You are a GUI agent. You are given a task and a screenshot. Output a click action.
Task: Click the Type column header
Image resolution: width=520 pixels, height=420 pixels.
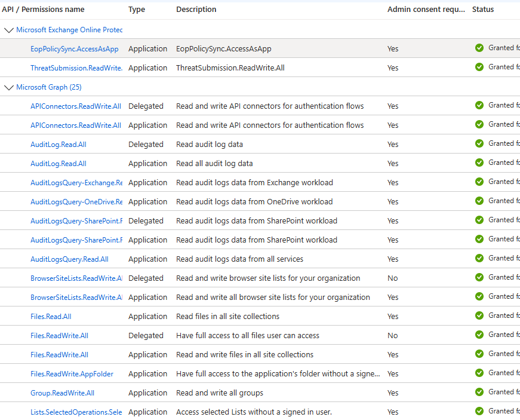click(x=136, y=9)
